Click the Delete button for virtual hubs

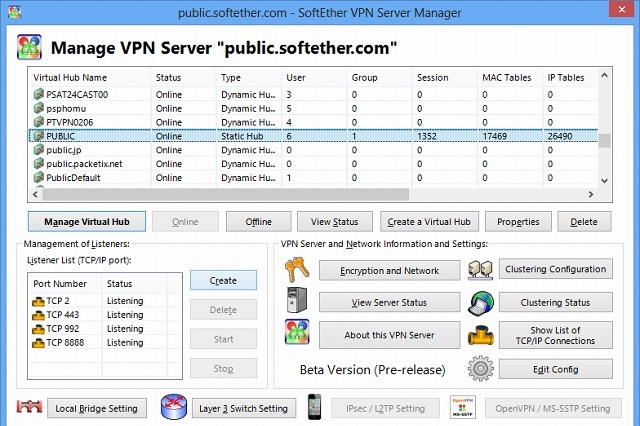(x=584, y=222)
